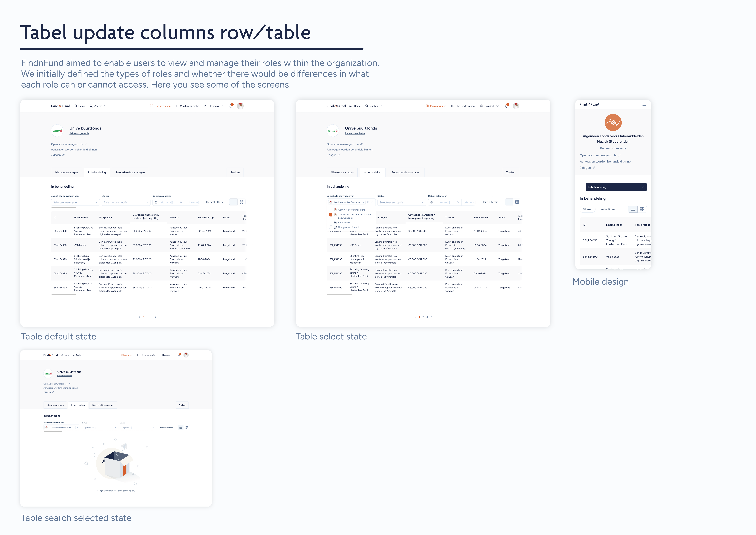Open the In behandeling dropdown on mobile
Image resolution: width=756 pixels, height=535 pixels.
(x=616, y=187)
